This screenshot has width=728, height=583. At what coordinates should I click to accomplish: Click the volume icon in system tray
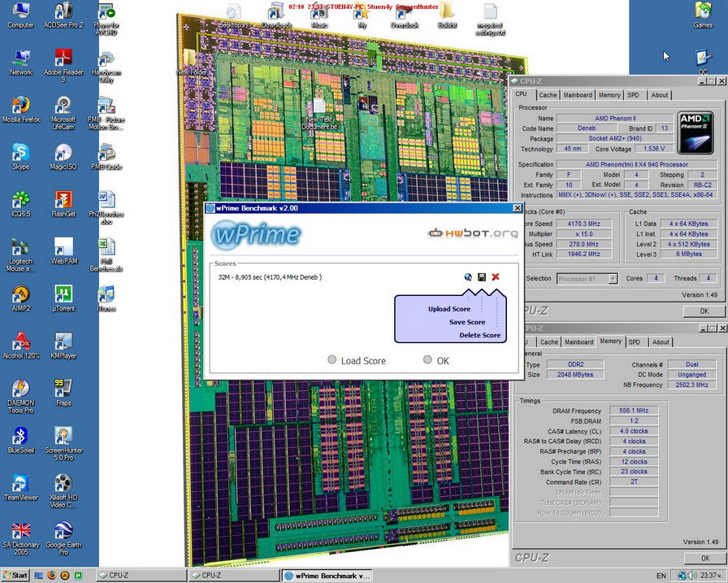click(692, 576)
